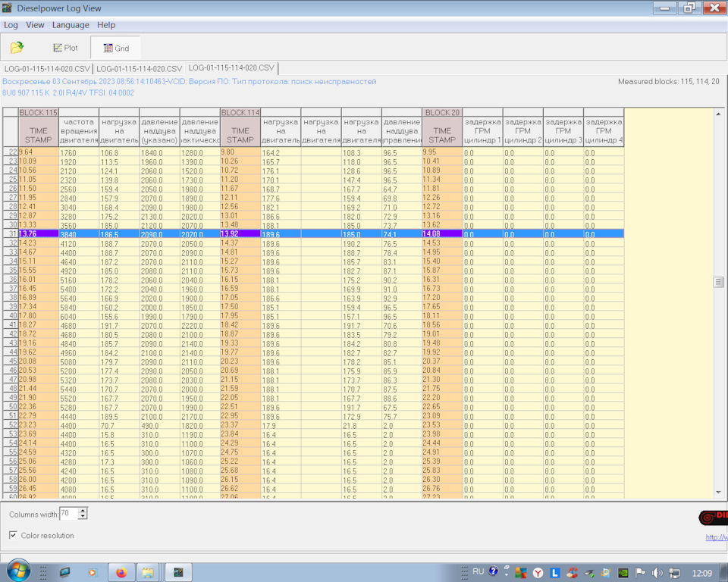Open the Windows Start menu
This screenshot has width=728, height=582.
17,571
